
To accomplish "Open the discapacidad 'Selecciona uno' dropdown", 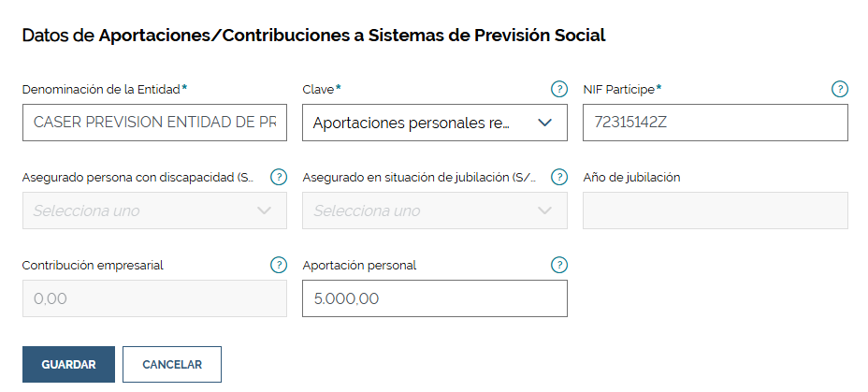I will [154, 211].
